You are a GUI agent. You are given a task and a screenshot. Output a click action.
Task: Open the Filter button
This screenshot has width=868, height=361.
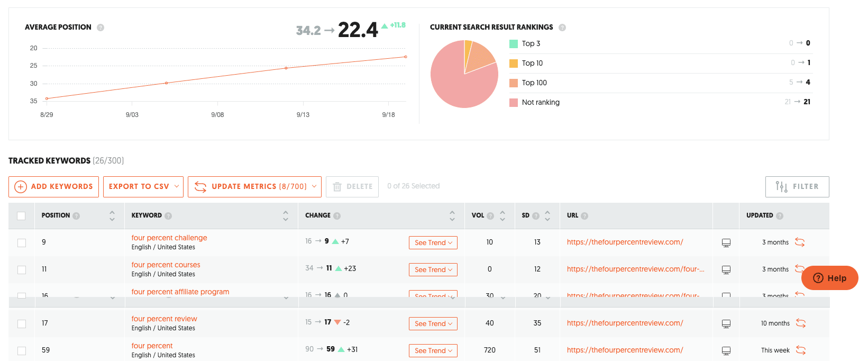click(797, 187)
